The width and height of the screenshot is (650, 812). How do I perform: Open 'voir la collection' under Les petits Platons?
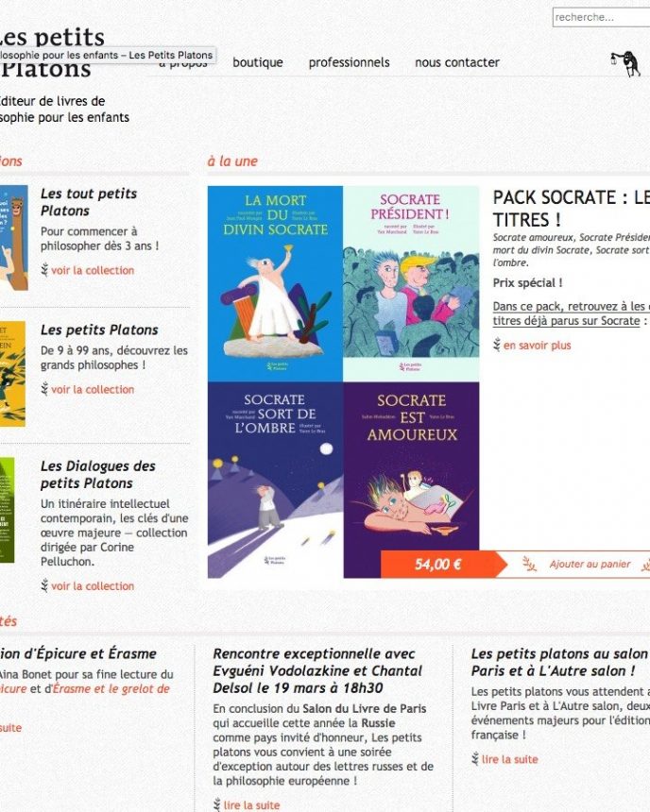point(93,389)
